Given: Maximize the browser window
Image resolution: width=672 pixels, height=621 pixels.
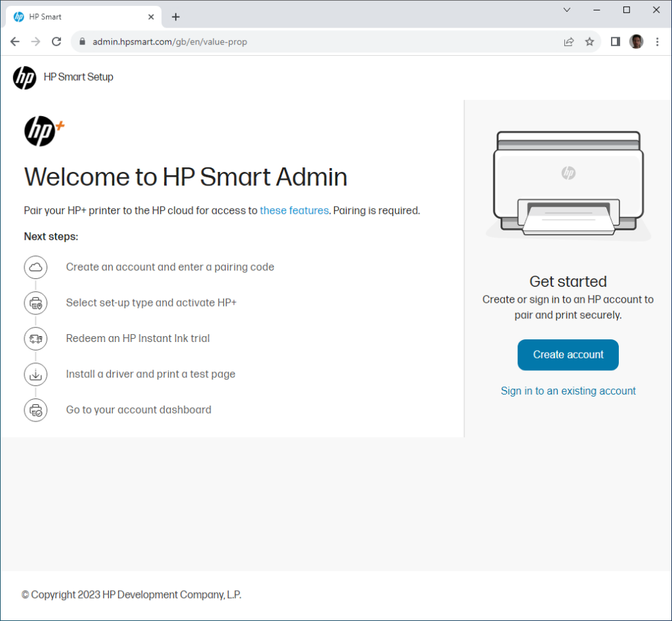Looking at the screenshot, I should [x=627, y=10].
